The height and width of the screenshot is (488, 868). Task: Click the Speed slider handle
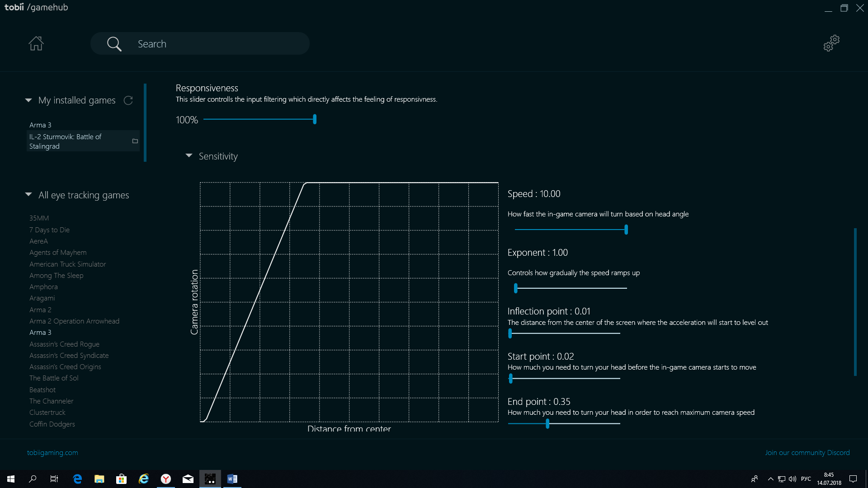626,230
